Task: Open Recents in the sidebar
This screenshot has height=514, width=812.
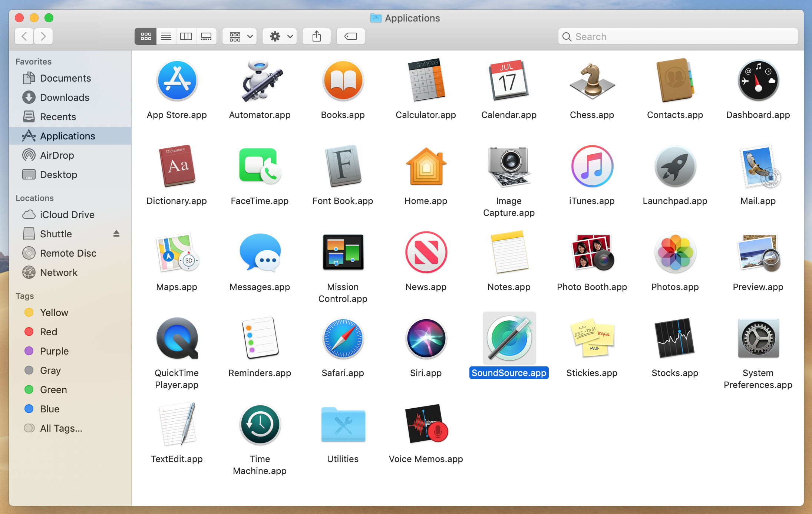Action: coord(70,117)
